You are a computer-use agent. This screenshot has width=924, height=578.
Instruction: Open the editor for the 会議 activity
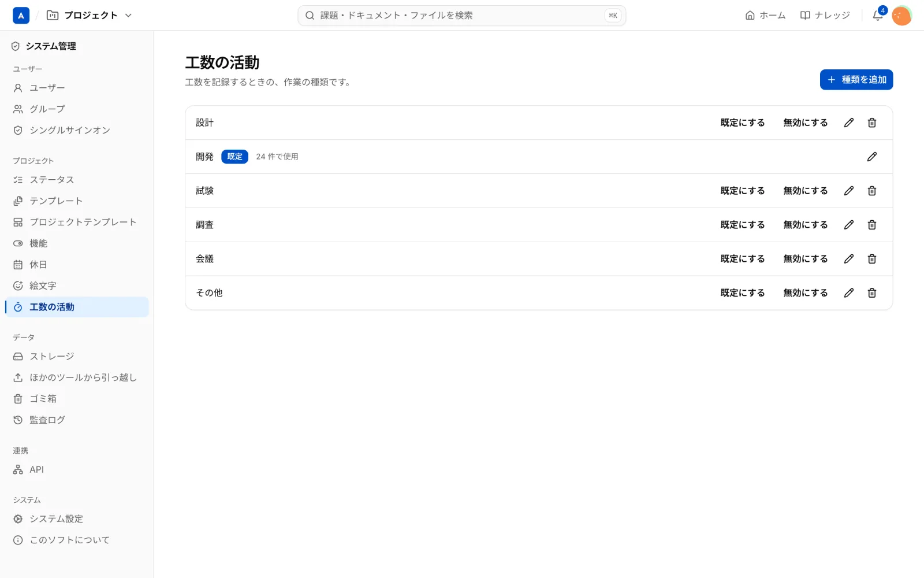[849, 259]
